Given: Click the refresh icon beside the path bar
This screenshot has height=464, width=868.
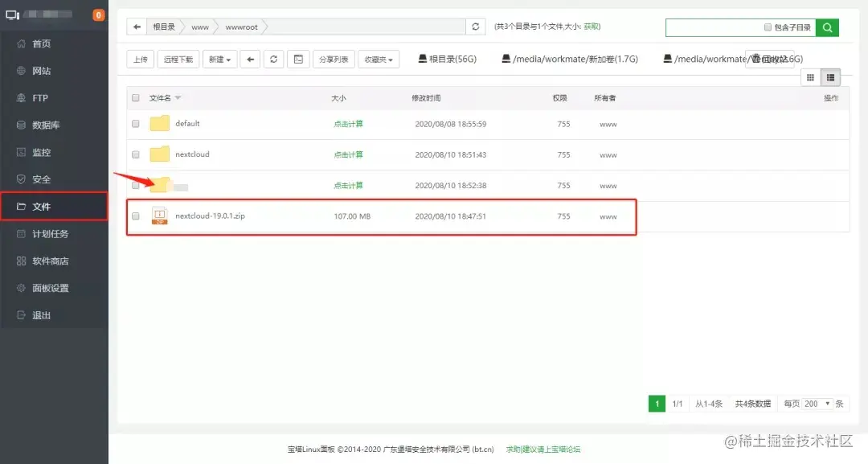Looking at the screenshot, I should [x=476, y=27].
